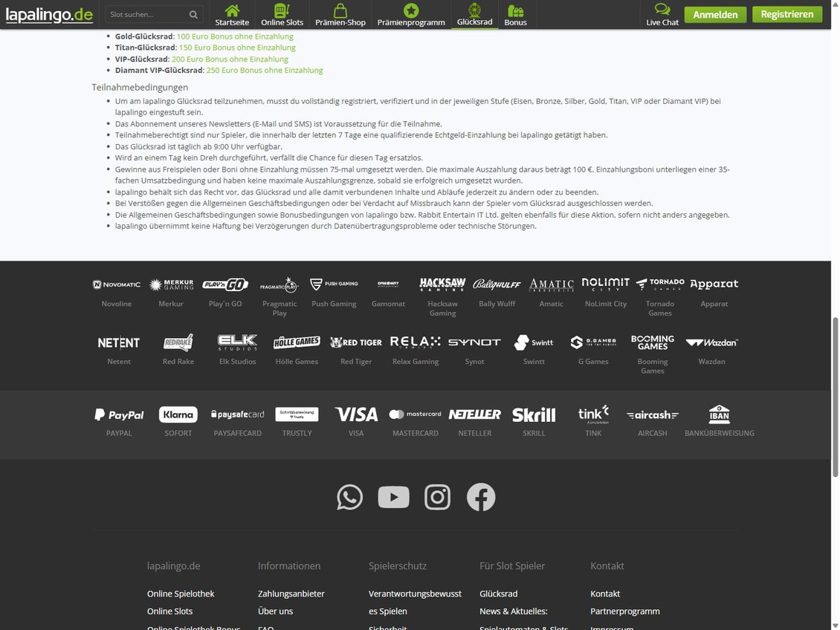Click the page vertical scrollbar thumb

pos(836,397)
